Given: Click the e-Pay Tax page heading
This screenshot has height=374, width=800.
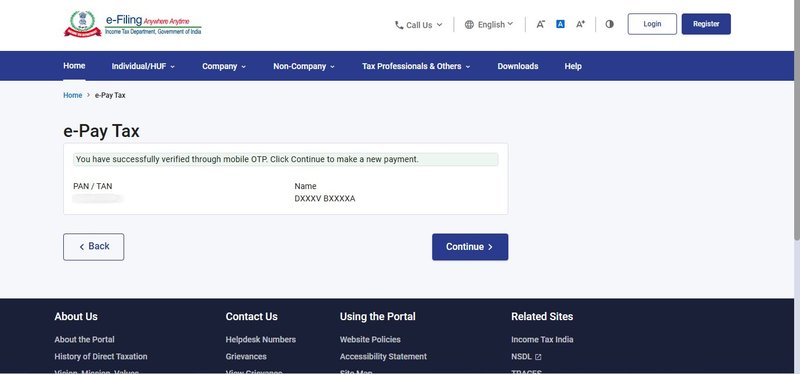Looking at the screenshot, I should 101,131.
